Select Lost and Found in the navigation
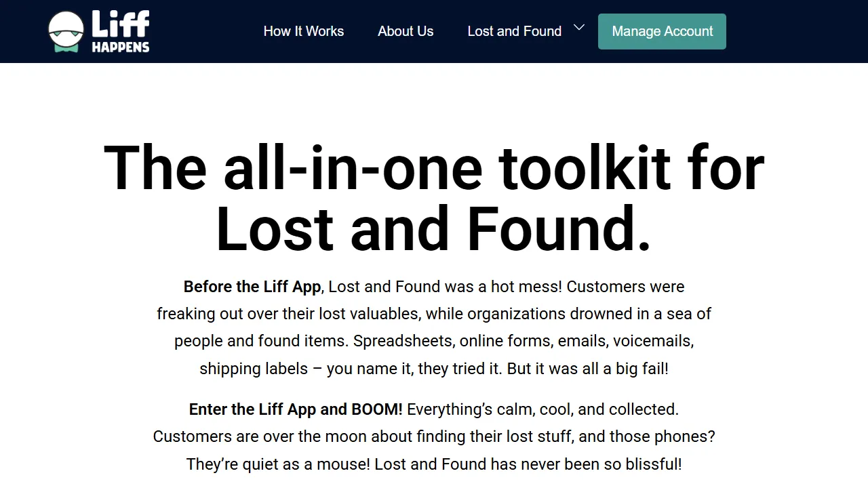The height and width of the screenshot is (488, 868). tap(514, 31)
